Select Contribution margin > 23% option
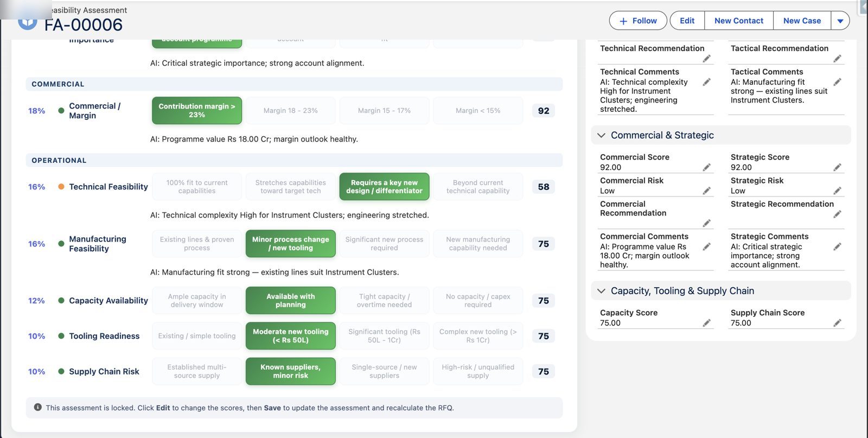868x438 pixels. (x=197, y=111)
